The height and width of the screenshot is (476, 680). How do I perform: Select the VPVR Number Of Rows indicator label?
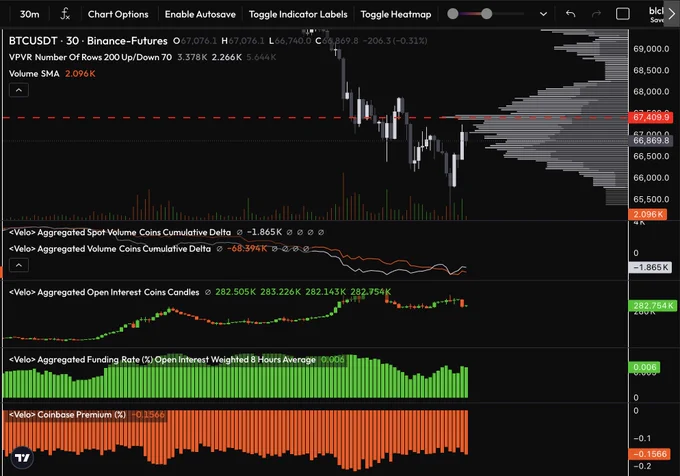(x=90, y=57)
